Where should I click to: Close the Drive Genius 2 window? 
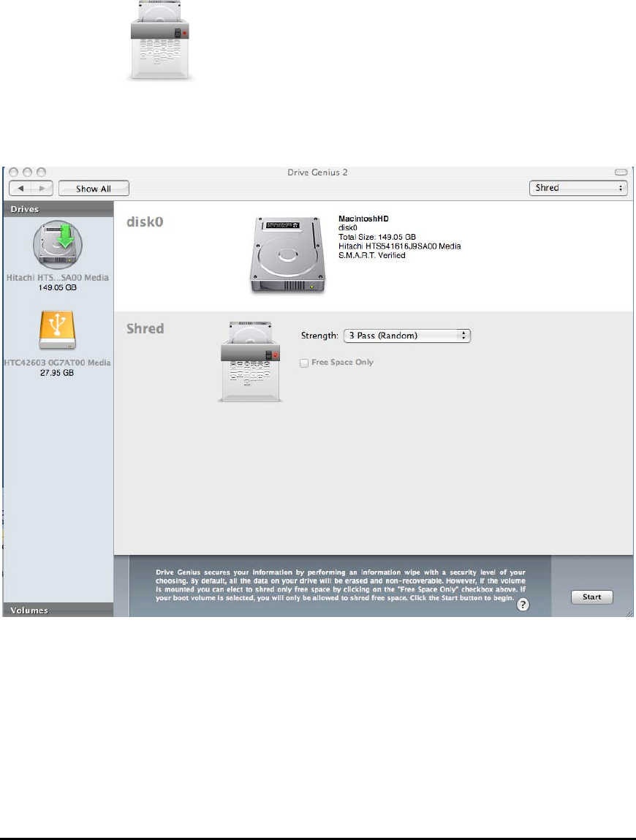(x=13, y=172)
